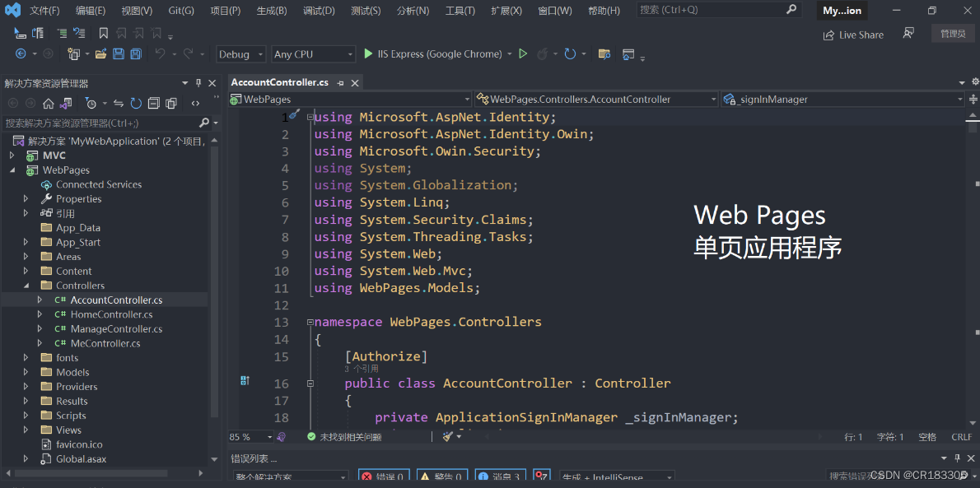This screenshot has height=488, width=980.
Task: Collapse the Controllers folder node
Action: click(x=26, y=286)
